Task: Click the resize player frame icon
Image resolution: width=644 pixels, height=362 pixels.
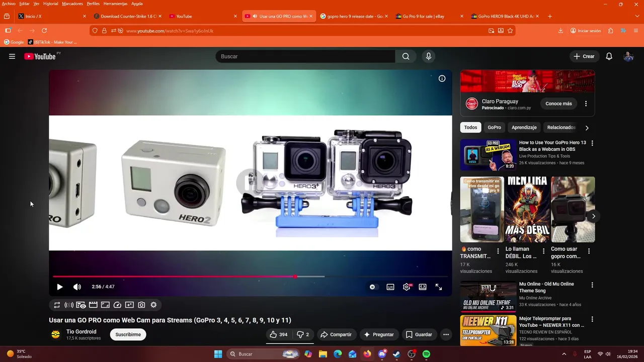Action: coord(105,305)
